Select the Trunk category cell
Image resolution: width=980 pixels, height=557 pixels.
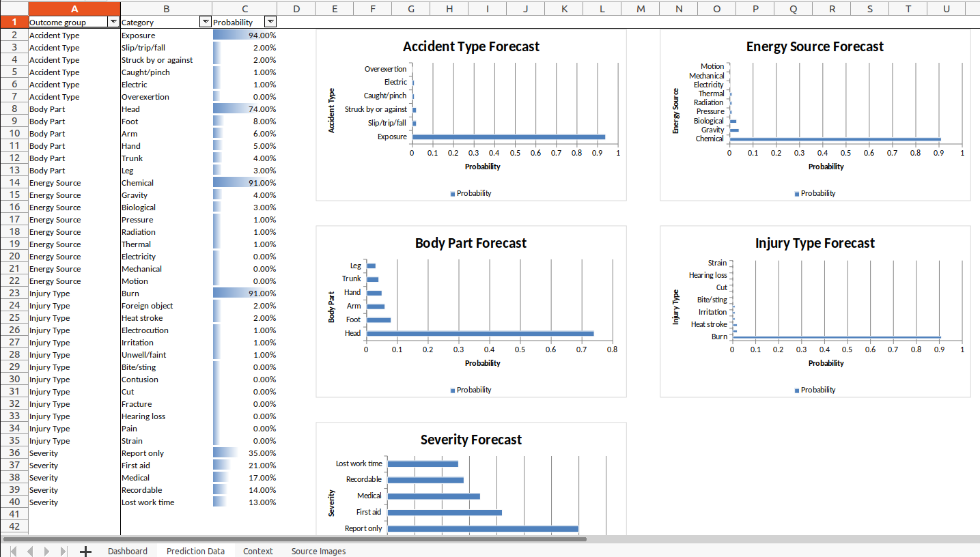[x=166, y=158]
